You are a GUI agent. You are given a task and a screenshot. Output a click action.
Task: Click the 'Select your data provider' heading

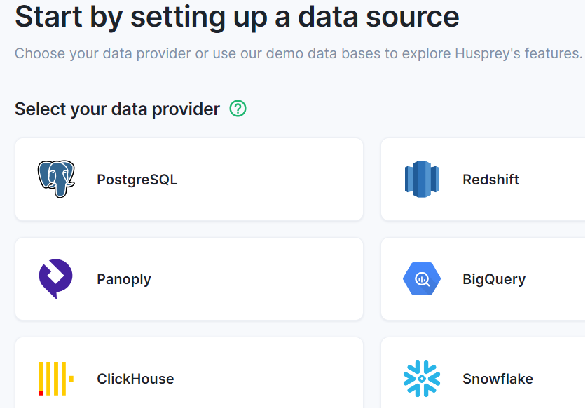[x=117, y=109]
